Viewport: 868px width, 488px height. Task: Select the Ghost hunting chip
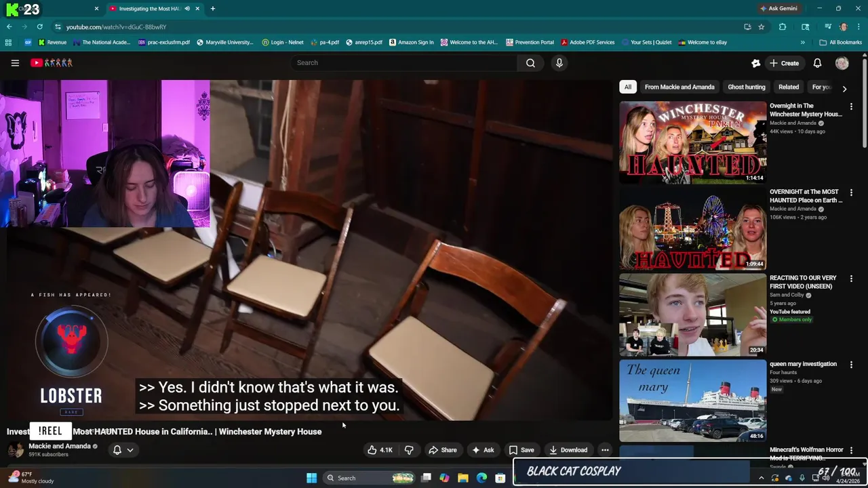tap(747, 87)
